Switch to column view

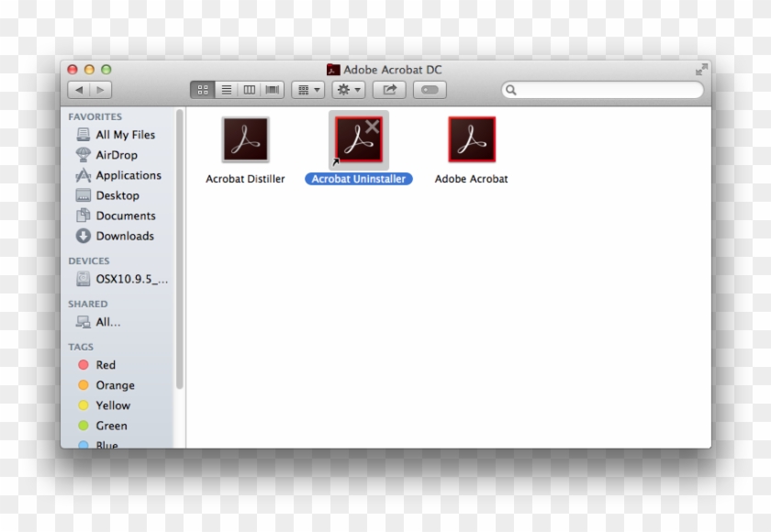coord(249,89)
